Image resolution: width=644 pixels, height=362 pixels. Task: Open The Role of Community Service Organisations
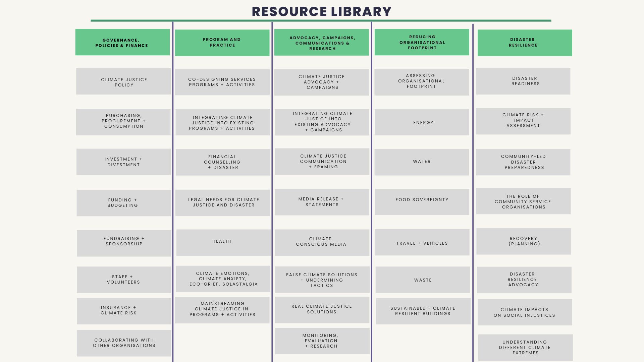524,201
